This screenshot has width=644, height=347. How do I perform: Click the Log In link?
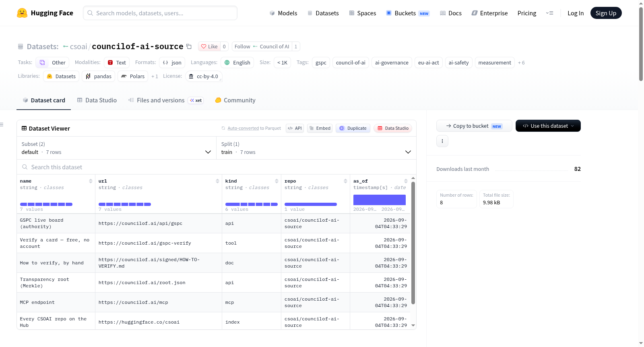576,13
